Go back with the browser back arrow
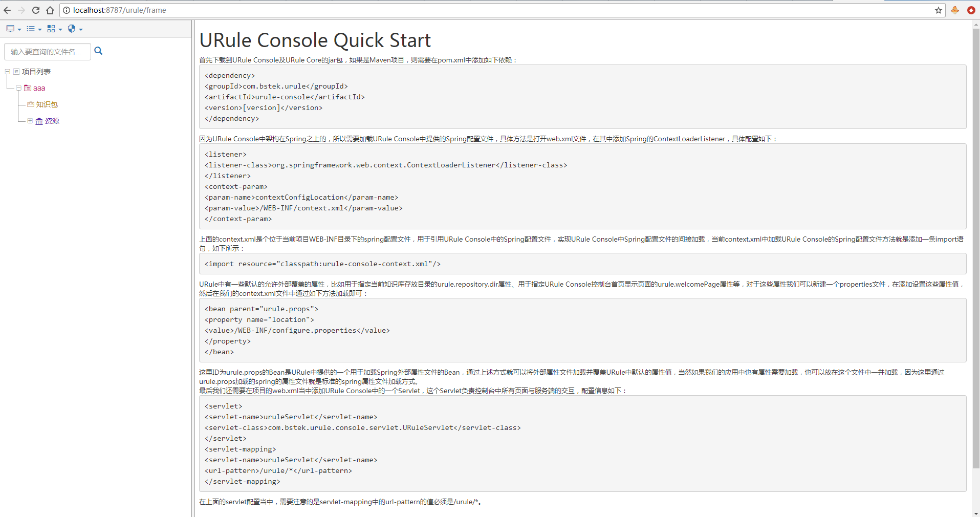Screen dimensions: 980x517 [7, 10]
